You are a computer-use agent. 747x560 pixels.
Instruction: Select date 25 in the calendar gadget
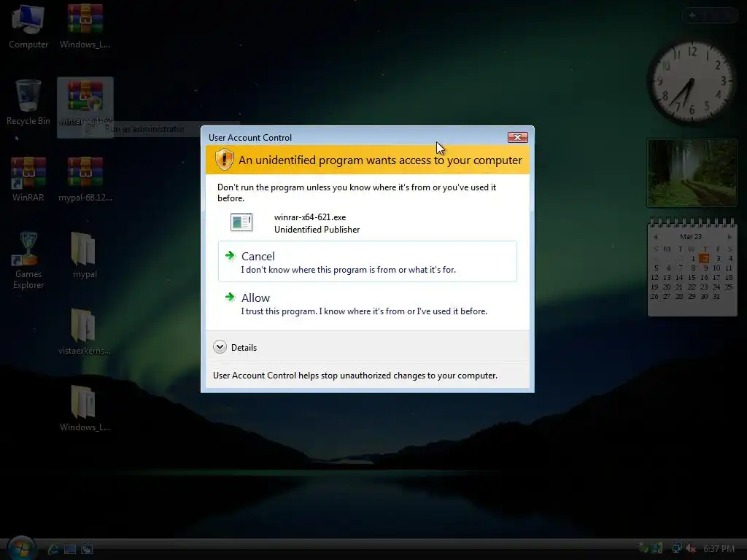point(729,287)
